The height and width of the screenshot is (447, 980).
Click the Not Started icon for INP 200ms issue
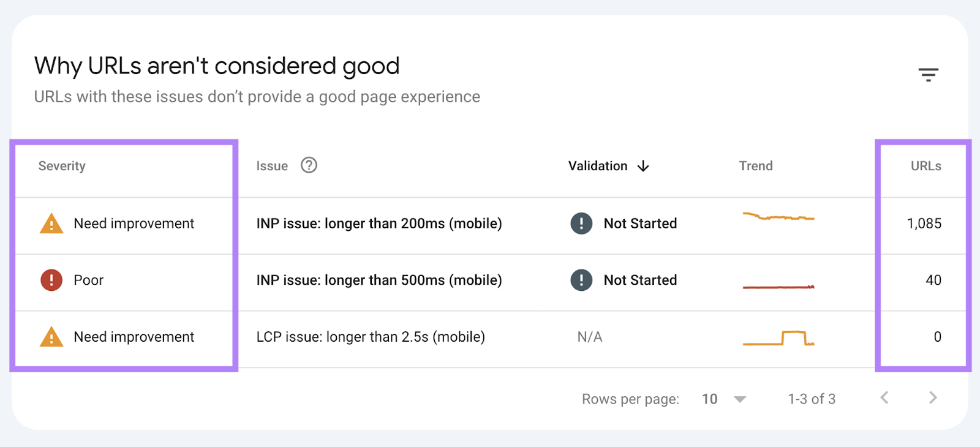581,223
